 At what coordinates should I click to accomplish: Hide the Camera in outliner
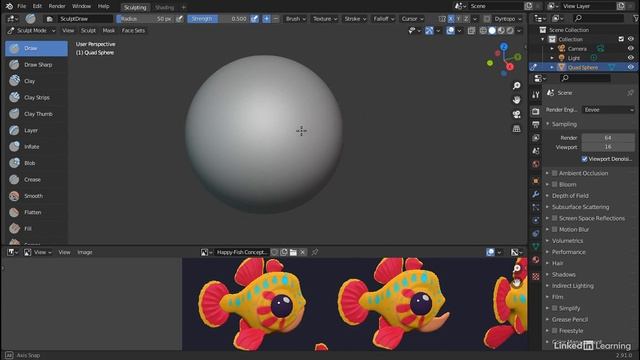tap(631, 49)
